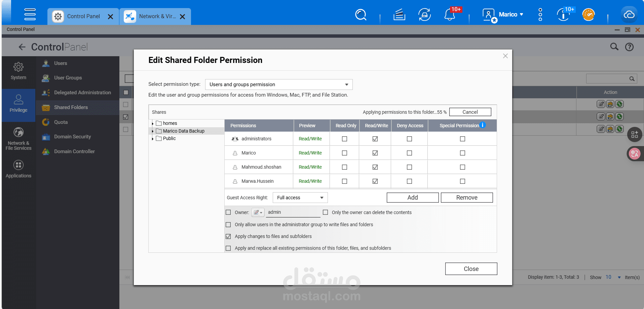
Task: Expand the Public folder tree arrow
Action: pyautogui.click(x=153, y=139)
